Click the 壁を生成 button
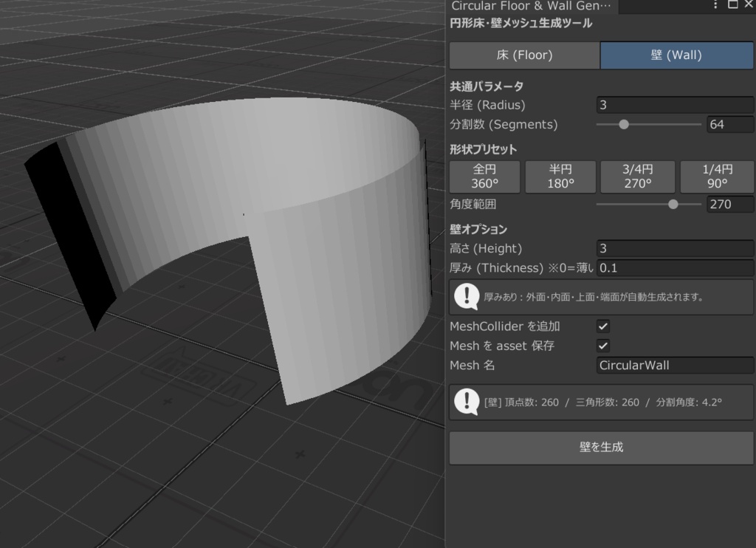Image resolution: width=756 pixels, height=548 pixels. (601, 448)
